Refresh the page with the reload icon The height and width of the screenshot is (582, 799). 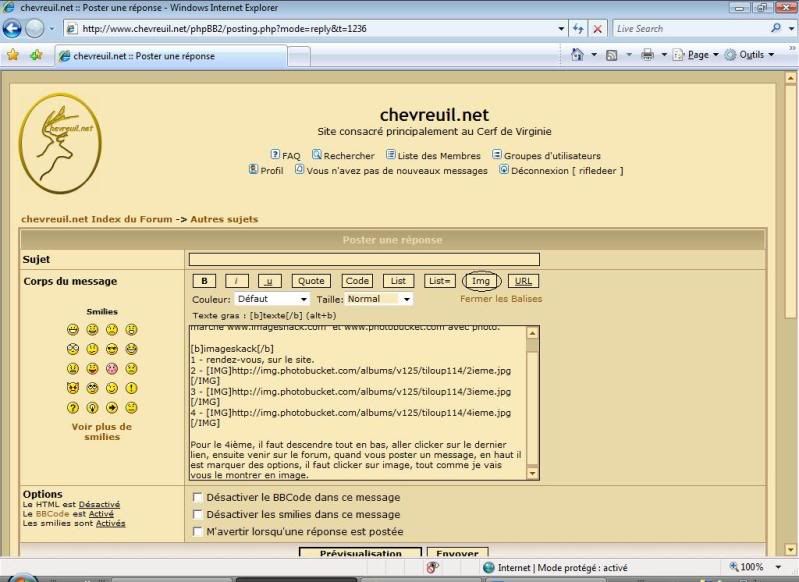tap(578, 29)
